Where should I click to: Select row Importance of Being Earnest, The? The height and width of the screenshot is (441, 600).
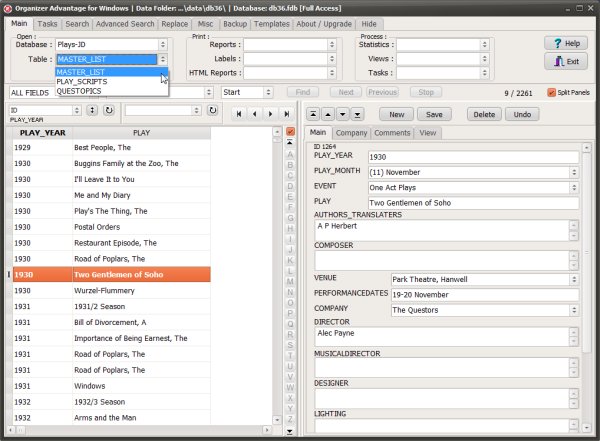pyautogui.click(x=111, y=338)
